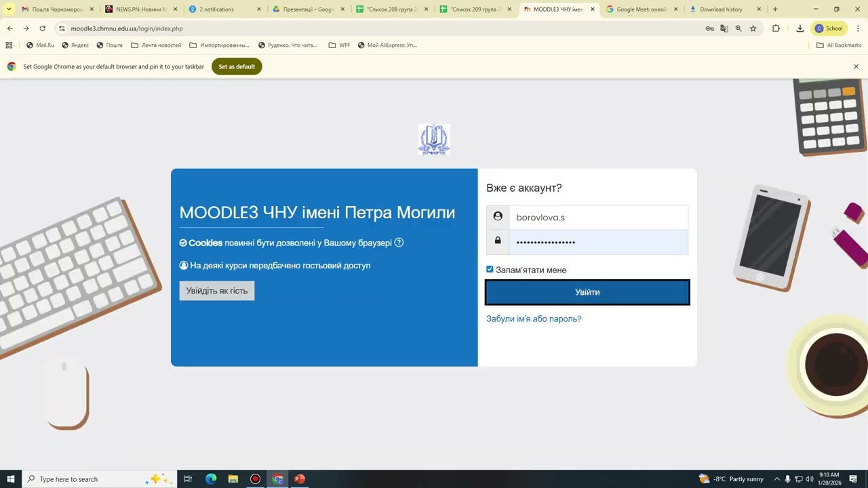The image size is (868, 488).
Task: Click the Set as default button
Action: tap(237, 66)
